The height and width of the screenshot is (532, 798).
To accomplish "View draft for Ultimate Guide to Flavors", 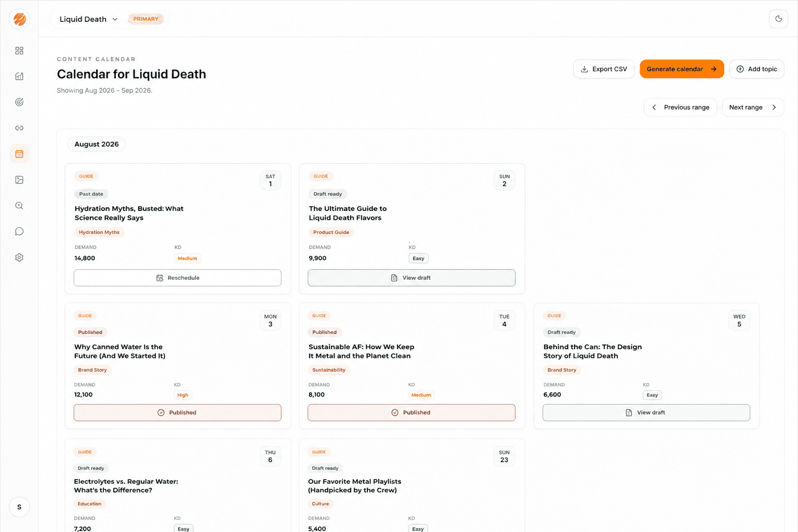I will tap(411, 278).
